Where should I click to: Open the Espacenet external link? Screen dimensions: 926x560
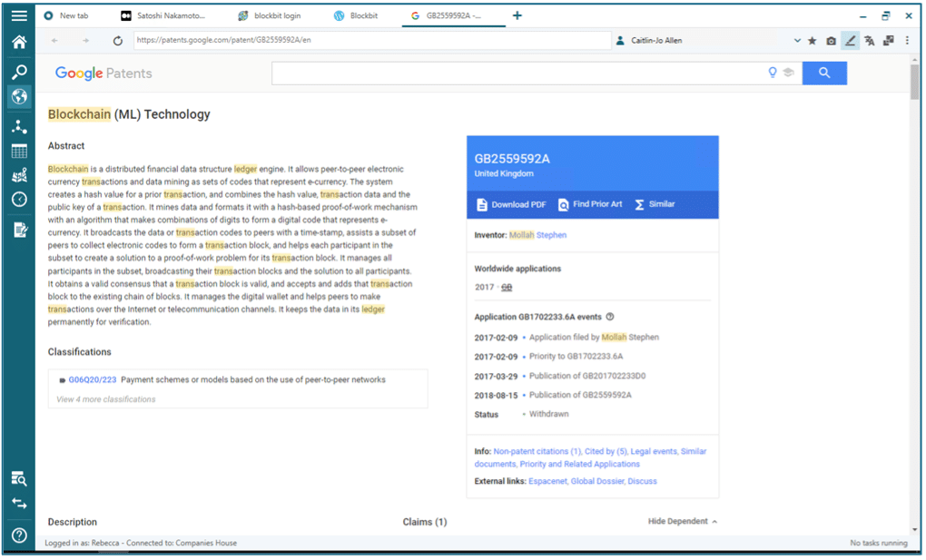pyautogui.click(x=548, y=481)
